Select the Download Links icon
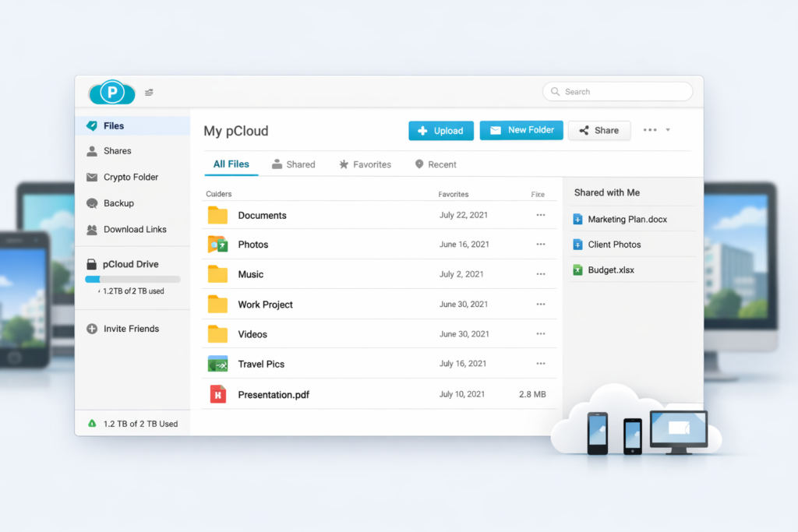 [x=91, y=229]
